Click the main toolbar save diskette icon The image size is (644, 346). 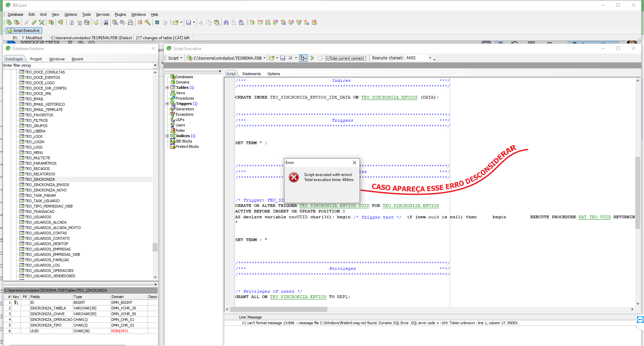[x=189, y=22]
